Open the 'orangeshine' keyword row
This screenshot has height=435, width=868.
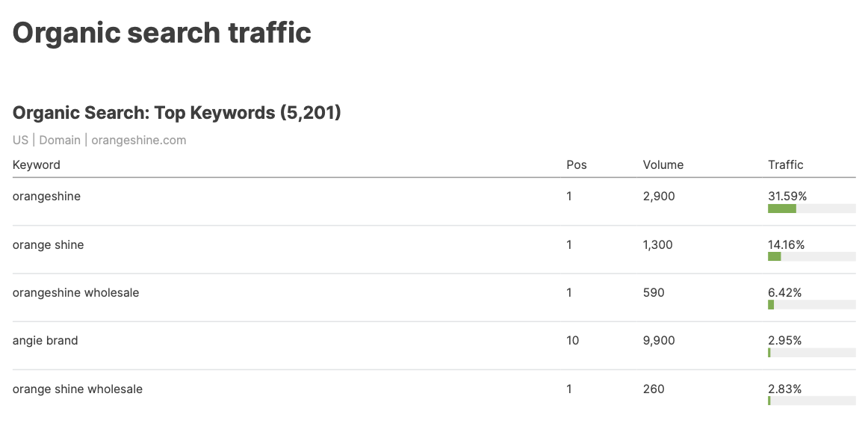point(46,197)
